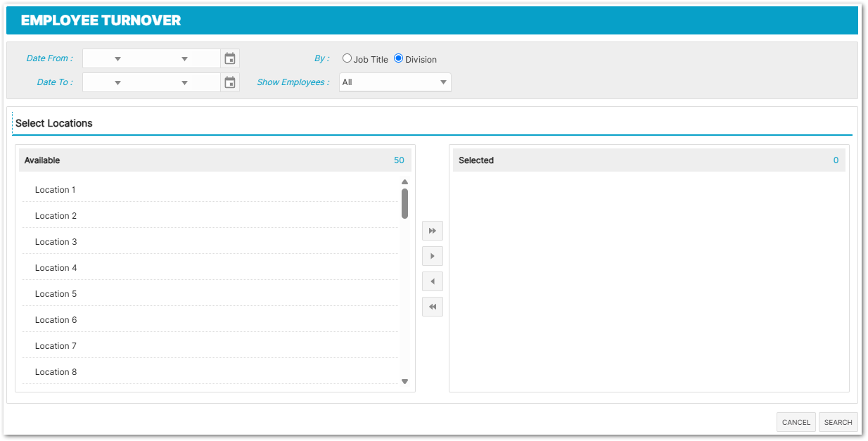This screenshot has width=868, height=441.
Task: Expand the first Date From dropdown
Action: 117,59
